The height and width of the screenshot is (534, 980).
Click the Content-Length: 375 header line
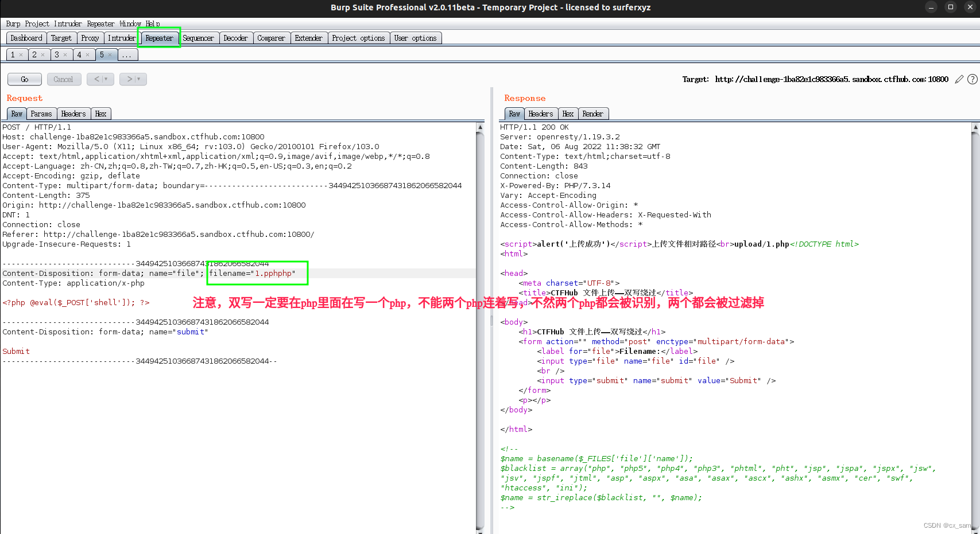pyautogui.click(x=46, y=196)
